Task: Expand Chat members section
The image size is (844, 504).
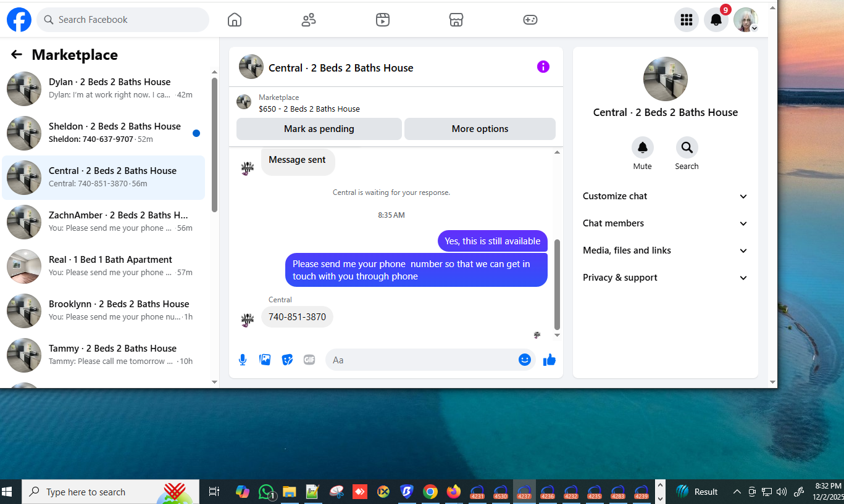Action: [666, 223]
